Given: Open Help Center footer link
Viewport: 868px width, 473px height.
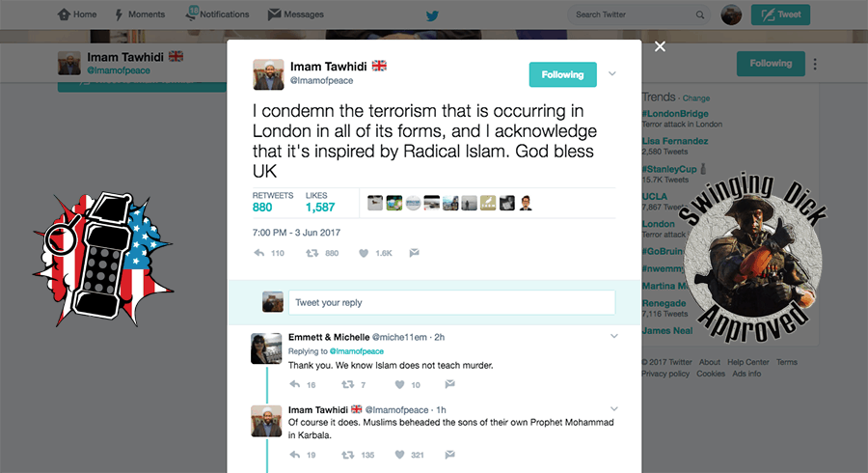Looking at the screenshot, I should tap(747, 362).
